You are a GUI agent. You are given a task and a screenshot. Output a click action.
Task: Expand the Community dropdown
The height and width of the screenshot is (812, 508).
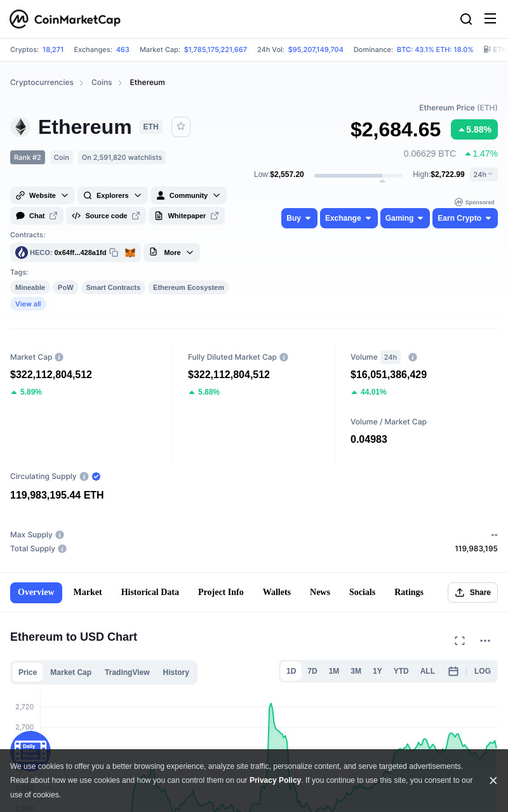coord(189,195)
